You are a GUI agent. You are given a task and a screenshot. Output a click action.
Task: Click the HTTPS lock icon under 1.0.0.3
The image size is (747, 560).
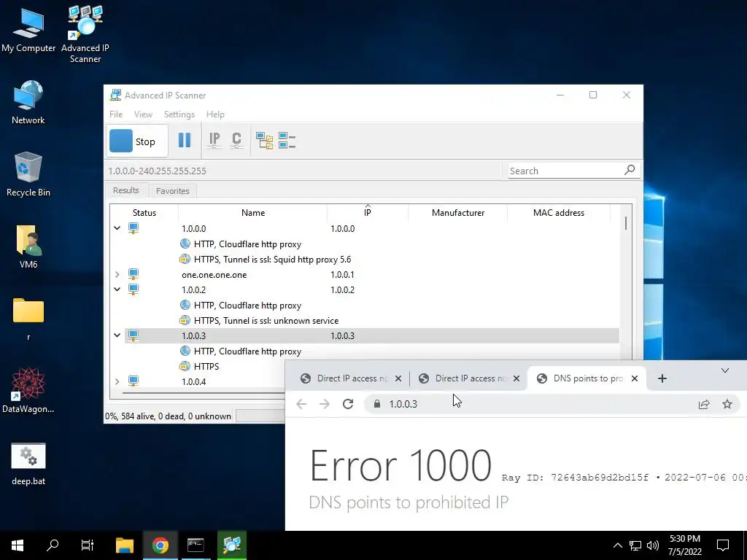click(185, 366)
